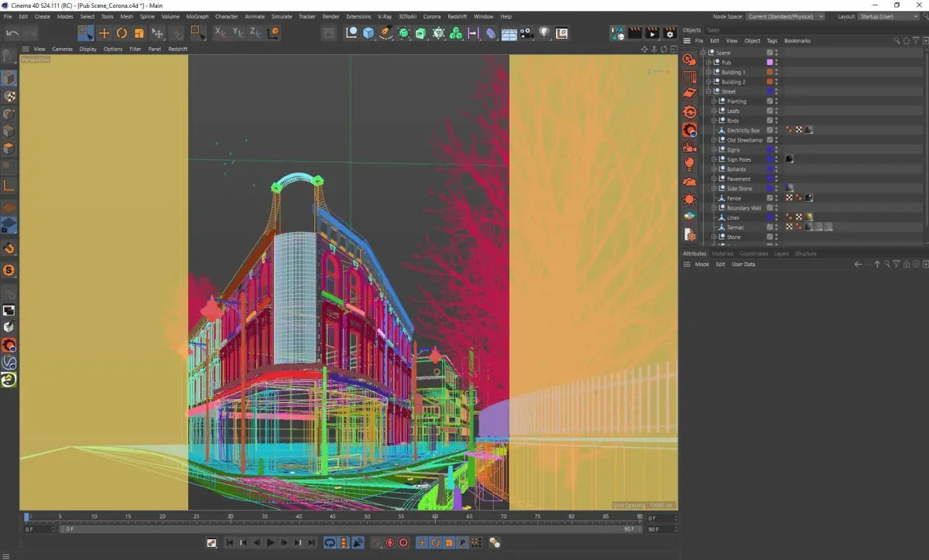Add a Cube primitive from the toolbar

click(369, 32)
